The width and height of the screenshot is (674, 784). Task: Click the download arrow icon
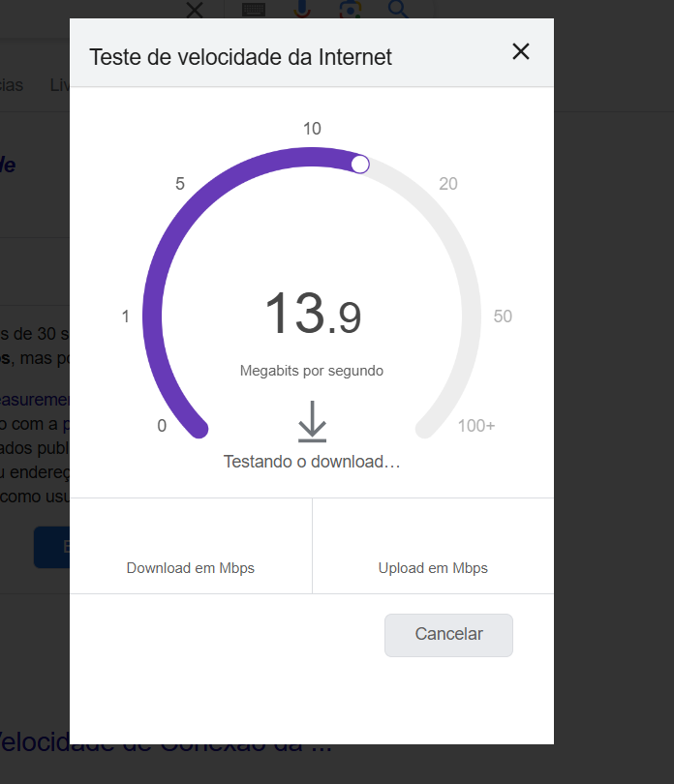(x=312, y=421)
